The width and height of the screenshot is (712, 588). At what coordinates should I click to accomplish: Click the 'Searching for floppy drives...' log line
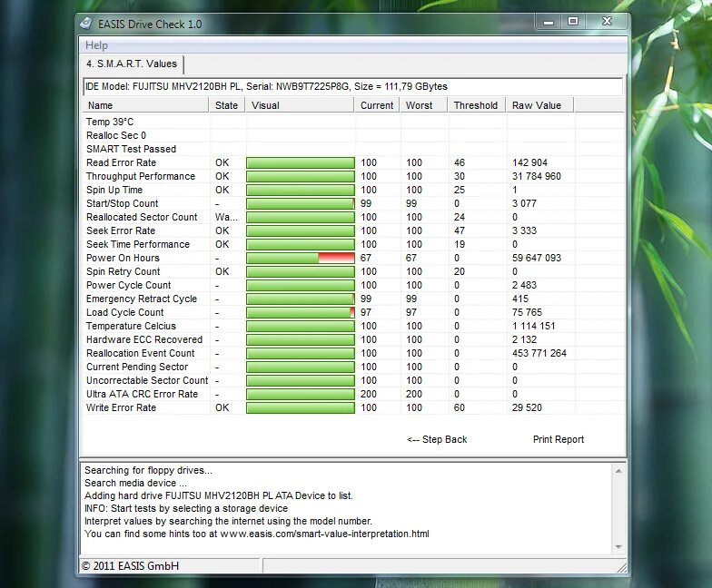pyautogui.click(x=148, y=470)
